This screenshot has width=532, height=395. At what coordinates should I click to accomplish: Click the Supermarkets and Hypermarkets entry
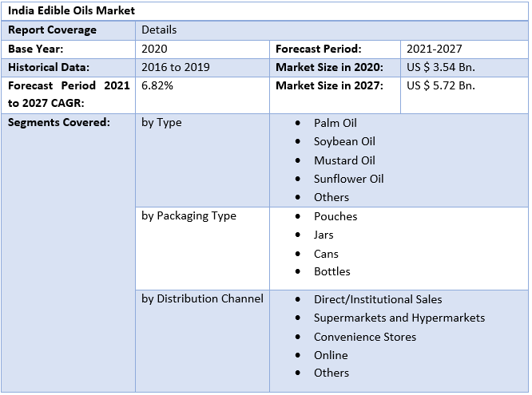click(x=399, y=318)
